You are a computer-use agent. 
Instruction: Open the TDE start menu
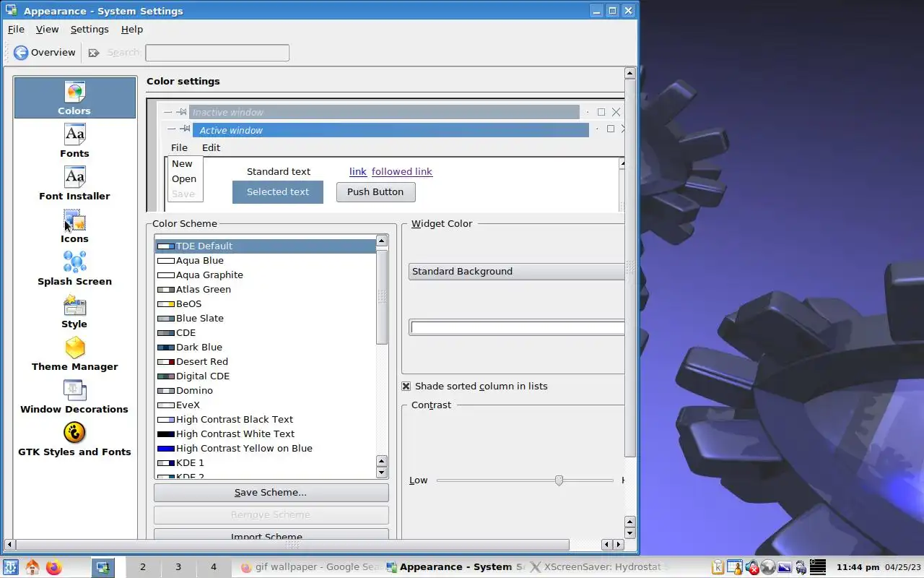click(x=11, y=567)
